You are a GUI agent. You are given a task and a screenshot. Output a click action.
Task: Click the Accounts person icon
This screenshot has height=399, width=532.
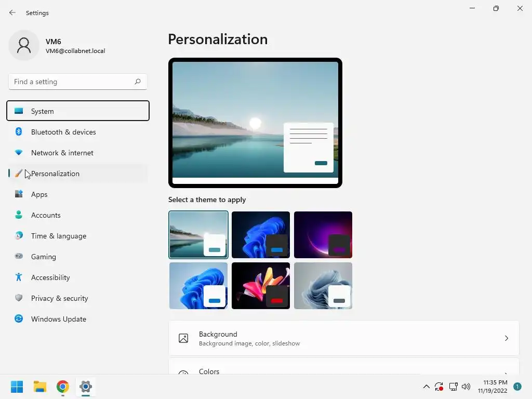19,215
